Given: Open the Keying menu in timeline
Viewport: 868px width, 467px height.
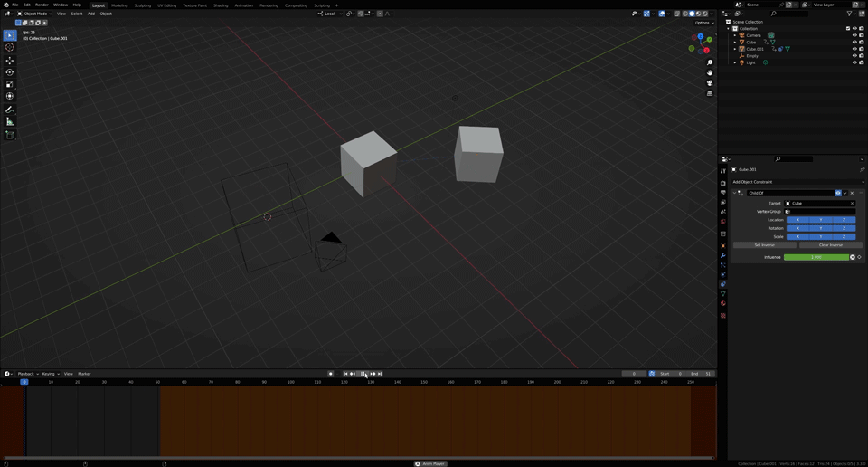Looking at the screenshot, I should click(x=51, y=374).
